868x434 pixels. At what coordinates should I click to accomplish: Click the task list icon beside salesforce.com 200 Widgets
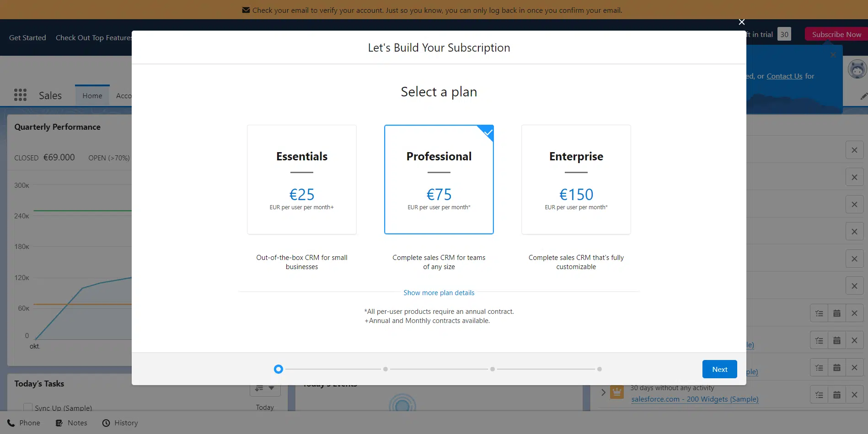[x=819, y=395]
